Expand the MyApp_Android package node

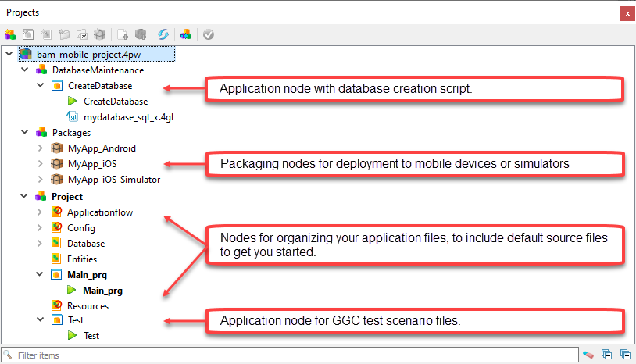[41, 148]
